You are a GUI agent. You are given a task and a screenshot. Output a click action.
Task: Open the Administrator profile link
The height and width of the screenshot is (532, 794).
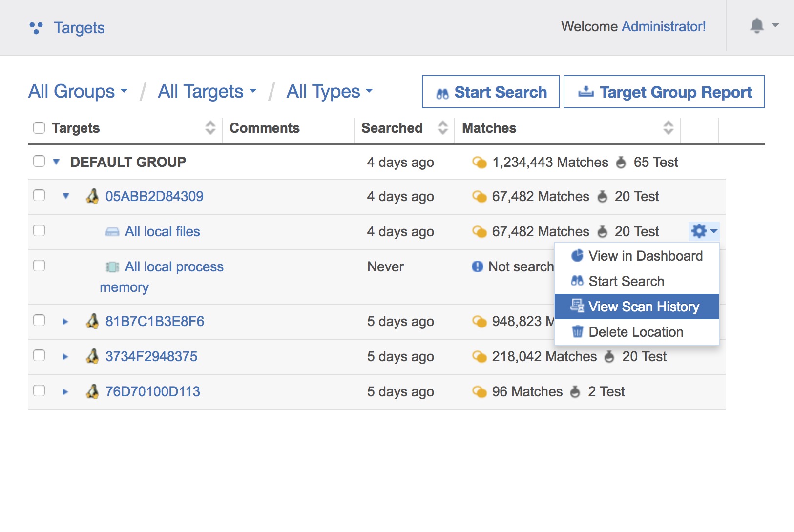click(664, 26)
